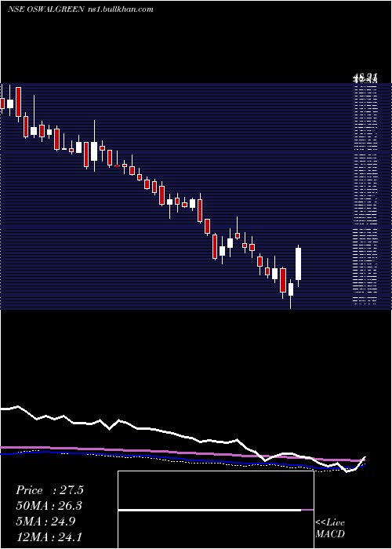Select the 50MA : 26.3 value

coord(49,506)
